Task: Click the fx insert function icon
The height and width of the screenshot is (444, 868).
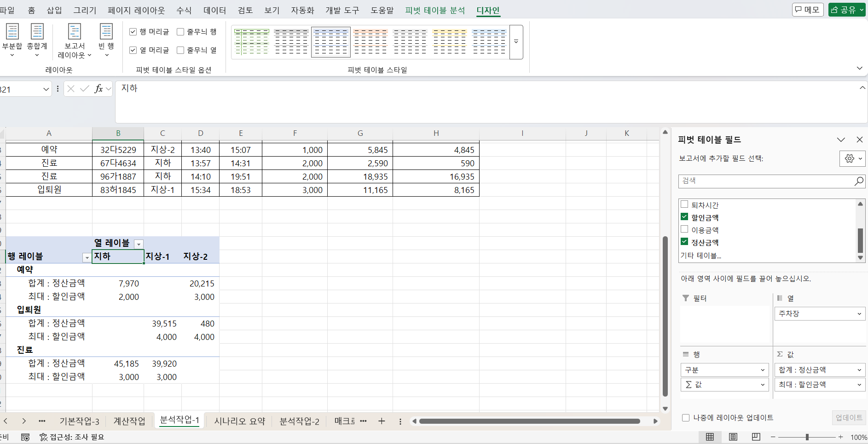Action: pyautogui.click(x=98, y=89)
